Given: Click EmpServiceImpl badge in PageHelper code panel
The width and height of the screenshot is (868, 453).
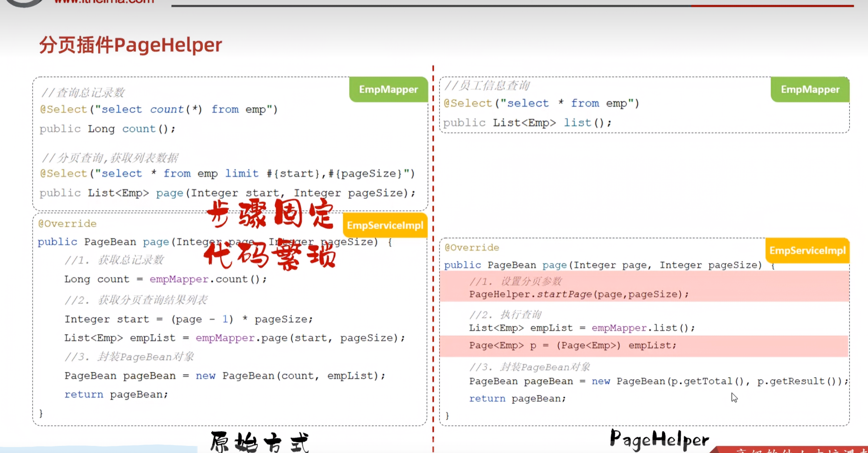Looking at the screenshot, I should point(807,251).
